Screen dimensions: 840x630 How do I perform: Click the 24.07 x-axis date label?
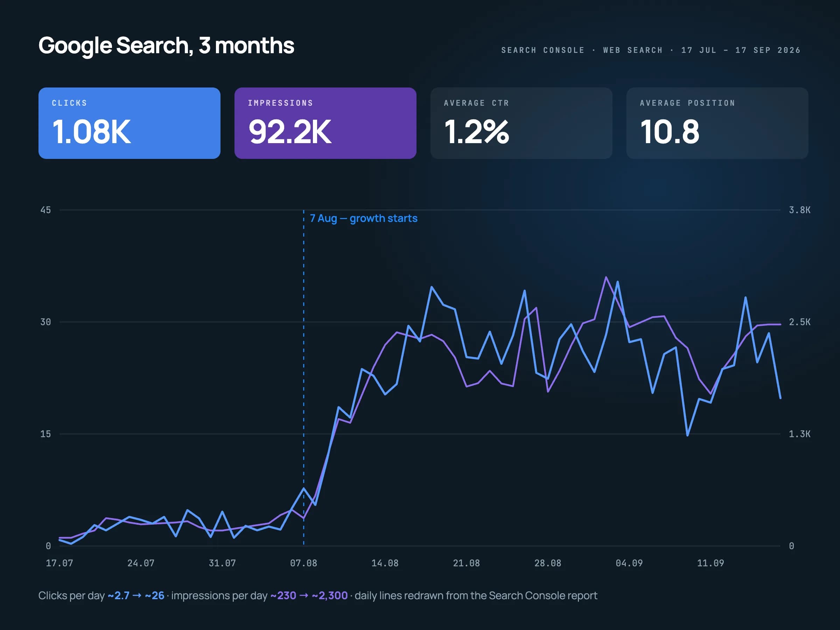(x=141, y=563)
